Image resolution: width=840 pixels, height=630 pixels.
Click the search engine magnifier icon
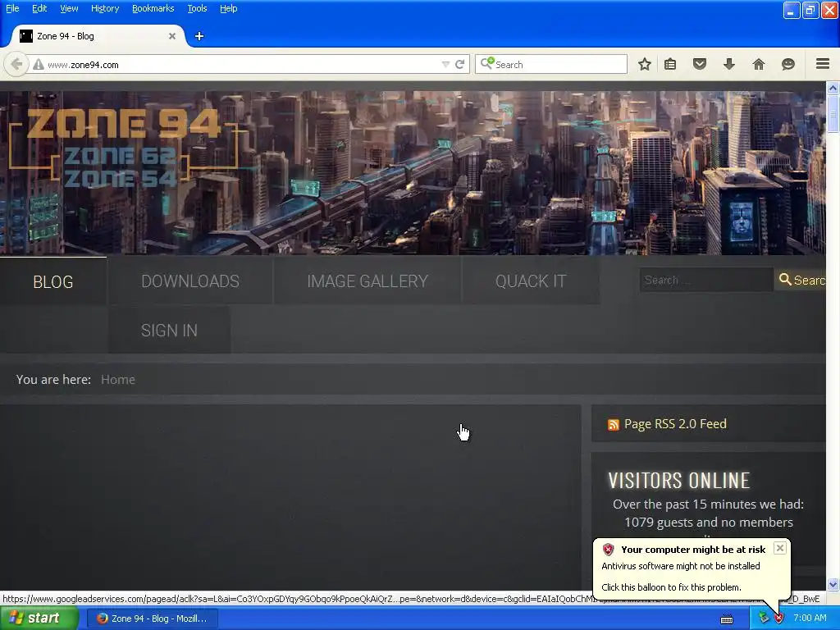click(x=486, y=64)
